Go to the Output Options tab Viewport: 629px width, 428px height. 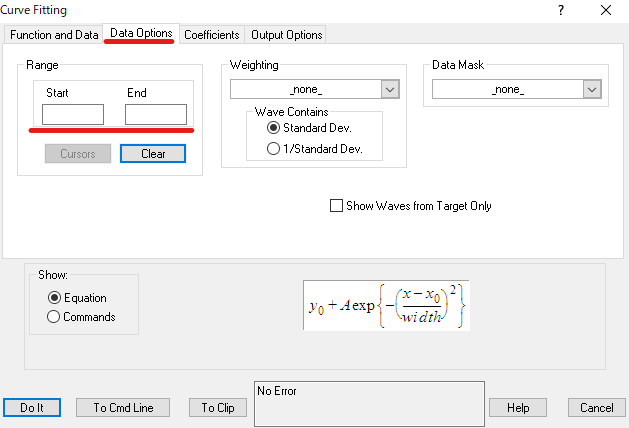pos(286,34)
